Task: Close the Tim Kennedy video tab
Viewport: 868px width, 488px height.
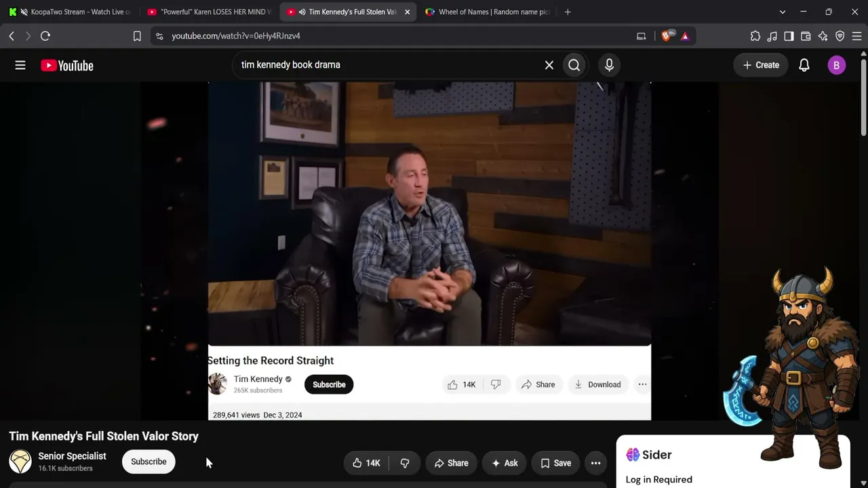Action: tap(407, 12)
